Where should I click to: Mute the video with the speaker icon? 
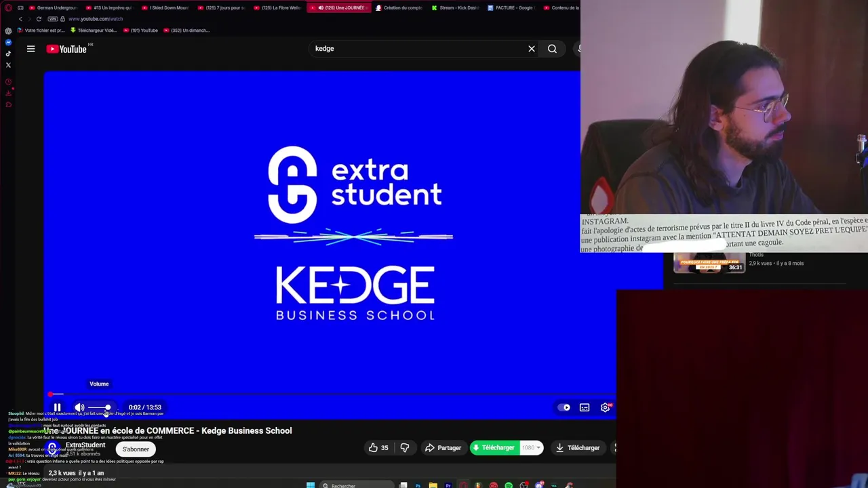click(x=79, y=407)
